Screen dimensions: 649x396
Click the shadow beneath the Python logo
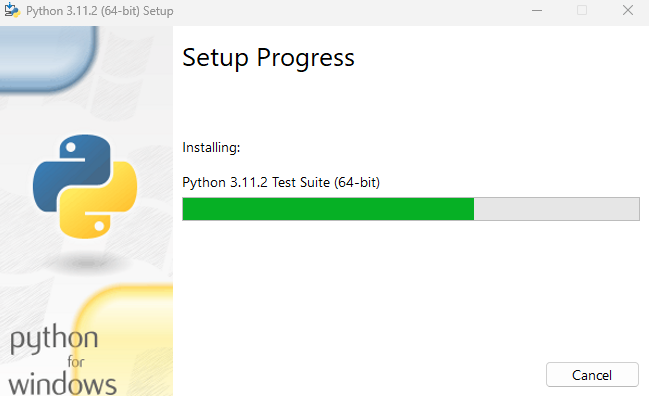point(87,262)
